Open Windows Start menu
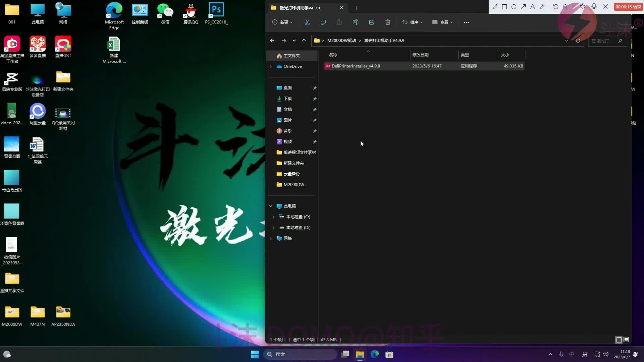Image resolution: width=644 pixels, height=362 pixels. (x=255, y=354)
